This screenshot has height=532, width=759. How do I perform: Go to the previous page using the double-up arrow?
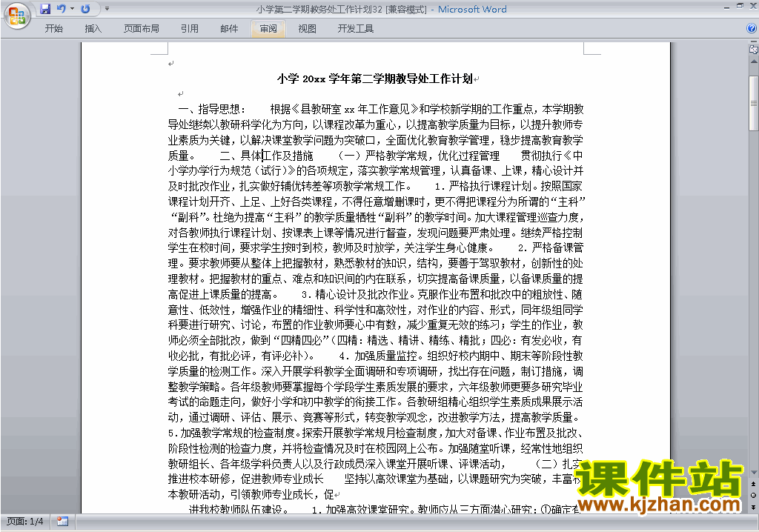[753, 484]
